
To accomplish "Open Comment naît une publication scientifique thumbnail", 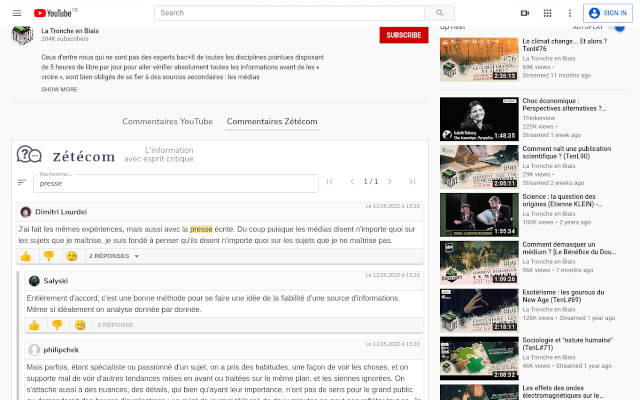I will 479,167.
